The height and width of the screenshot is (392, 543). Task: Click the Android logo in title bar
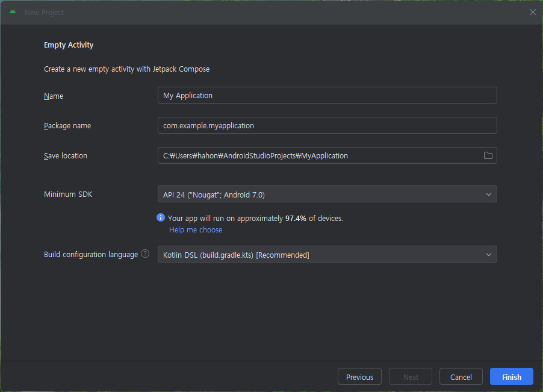13,12
